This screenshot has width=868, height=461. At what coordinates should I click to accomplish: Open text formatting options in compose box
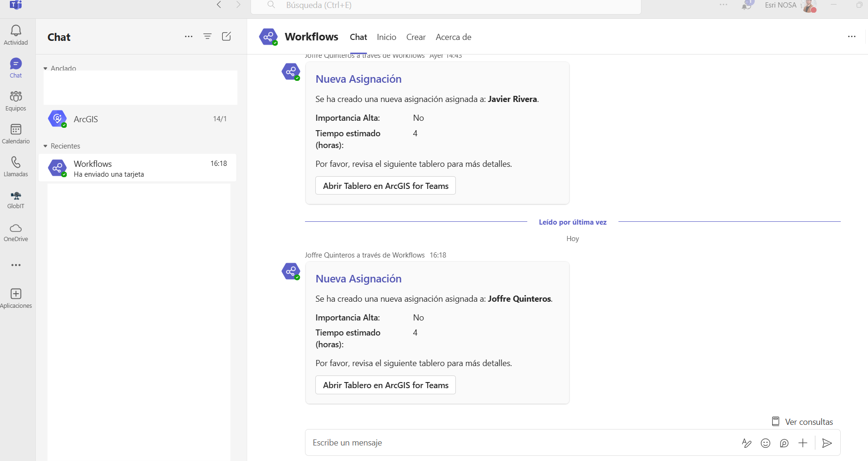[746, 443]
